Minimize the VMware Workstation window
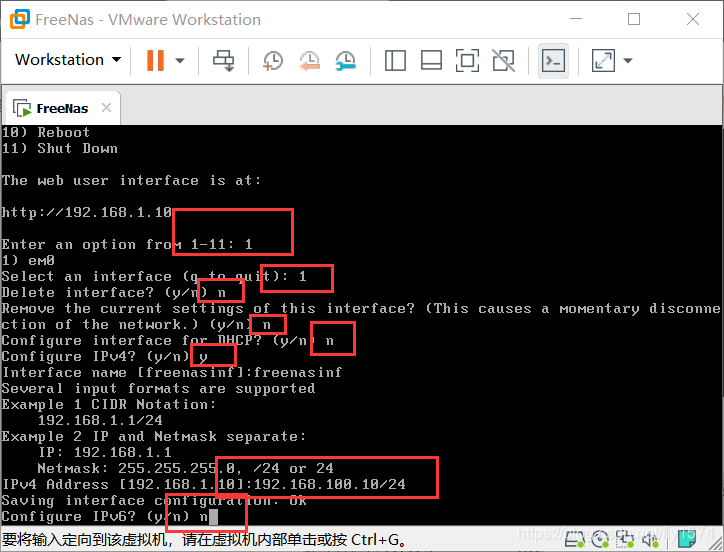This screenshot has width=724, height=552. (x=576, y=19)
